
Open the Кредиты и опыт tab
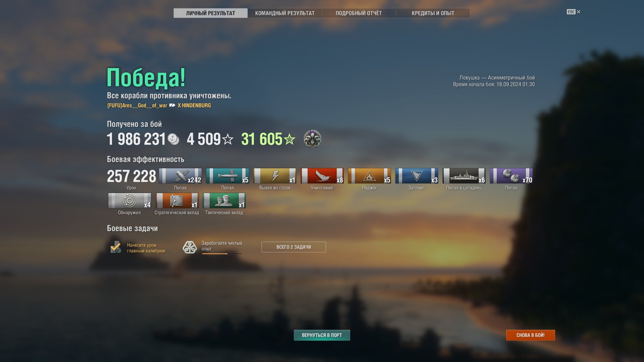pos(433,13)
